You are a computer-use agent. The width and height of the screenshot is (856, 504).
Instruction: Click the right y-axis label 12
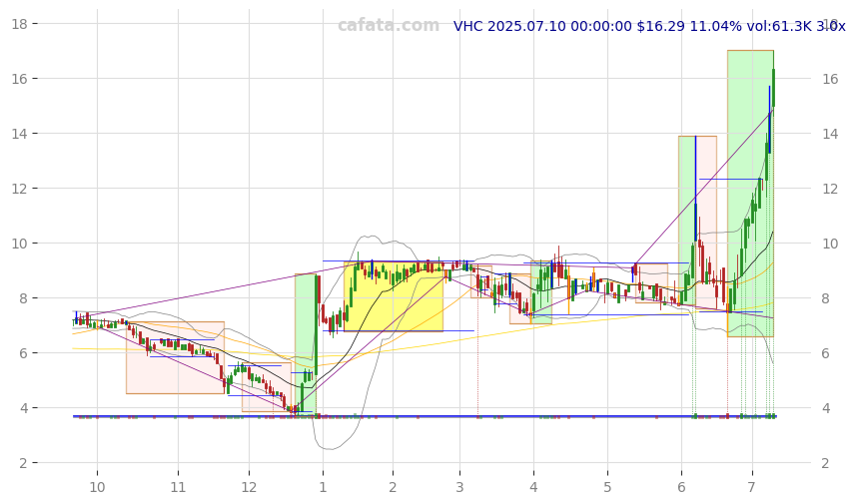[830, 189]
